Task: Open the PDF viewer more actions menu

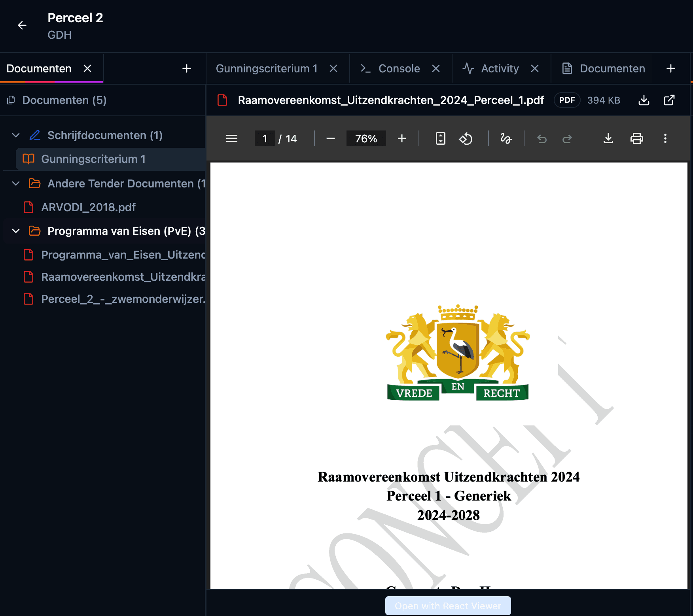Action: point(665,138)
